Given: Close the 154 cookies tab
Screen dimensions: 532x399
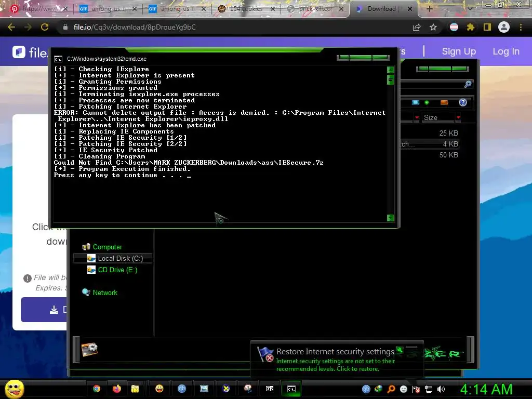Looking at the screenshot, I should pos(273,9).
